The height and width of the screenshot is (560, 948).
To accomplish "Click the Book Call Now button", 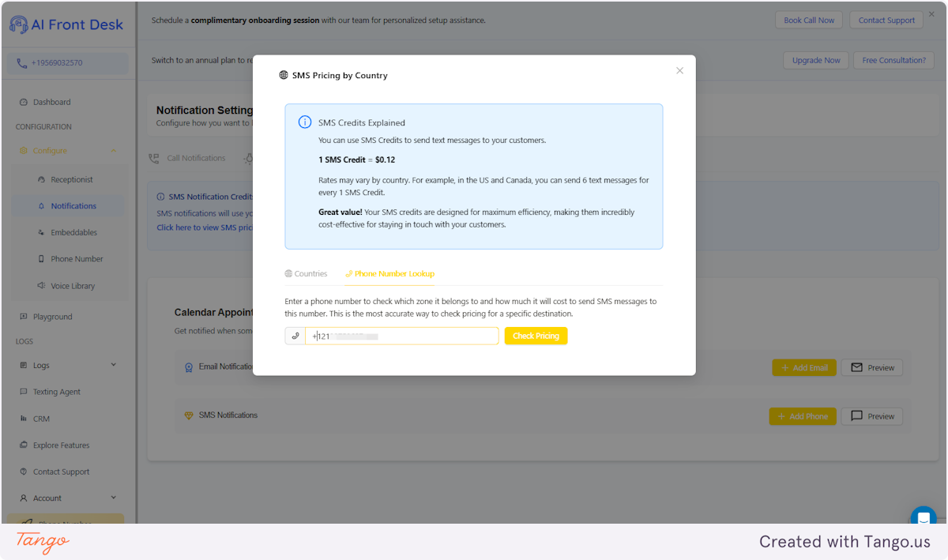I will (809, 20).
